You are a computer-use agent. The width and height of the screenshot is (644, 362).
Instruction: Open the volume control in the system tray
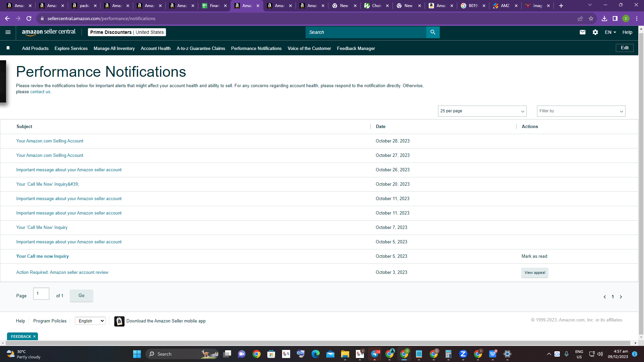(600, 354)
